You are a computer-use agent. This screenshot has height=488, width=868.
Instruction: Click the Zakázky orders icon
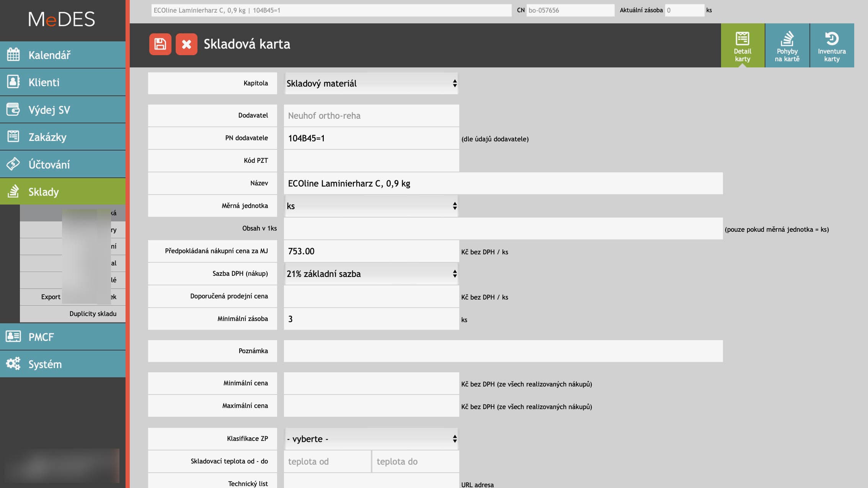click(x=13, y=137)
